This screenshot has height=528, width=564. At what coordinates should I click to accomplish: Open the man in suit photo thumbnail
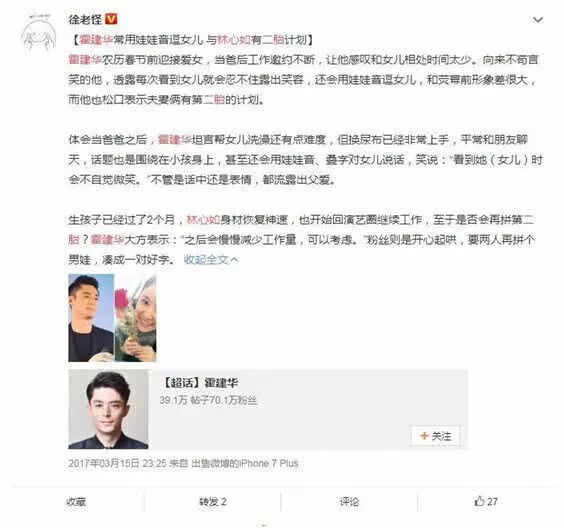[x=91, y=318]
